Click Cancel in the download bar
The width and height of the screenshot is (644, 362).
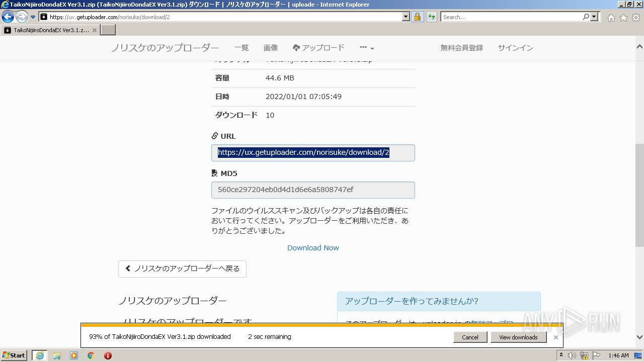(x=470, y=337)
